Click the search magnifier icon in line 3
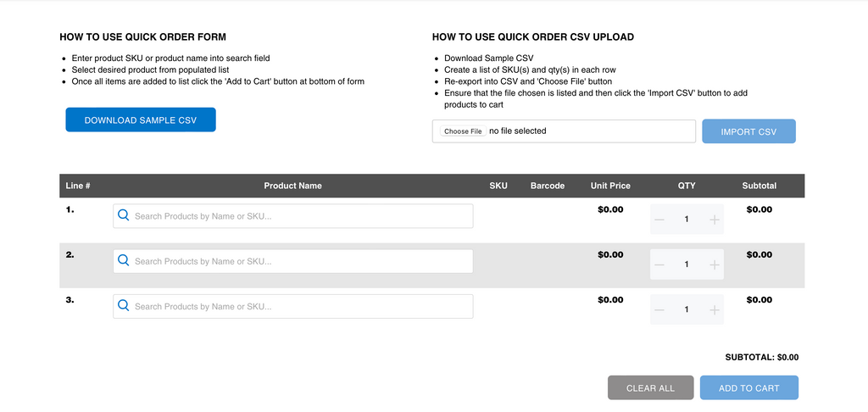The image size is (868, 412). (124, 306)
